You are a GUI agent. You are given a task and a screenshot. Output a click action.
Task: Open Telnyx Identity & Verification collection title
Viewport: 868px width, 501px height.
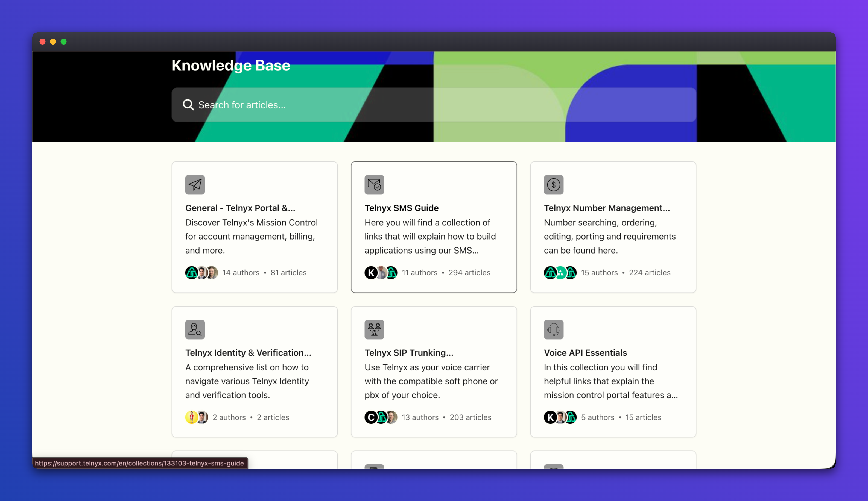(248, 352)
